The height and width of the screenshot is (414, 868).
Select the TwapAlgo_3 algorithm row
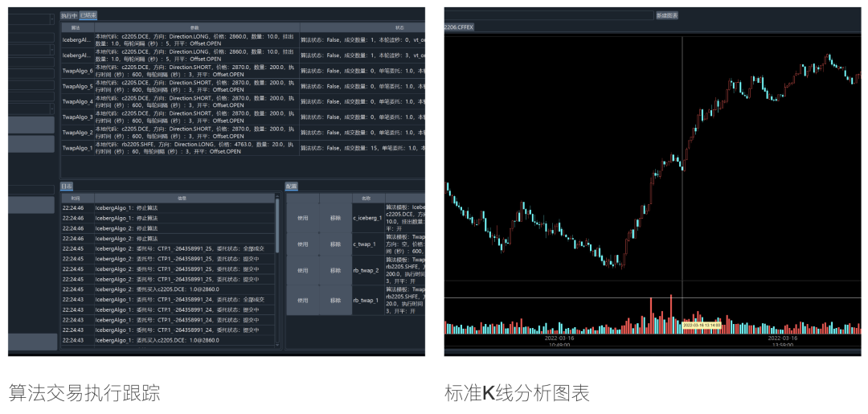pyautogui.click(x=243, y=117)
